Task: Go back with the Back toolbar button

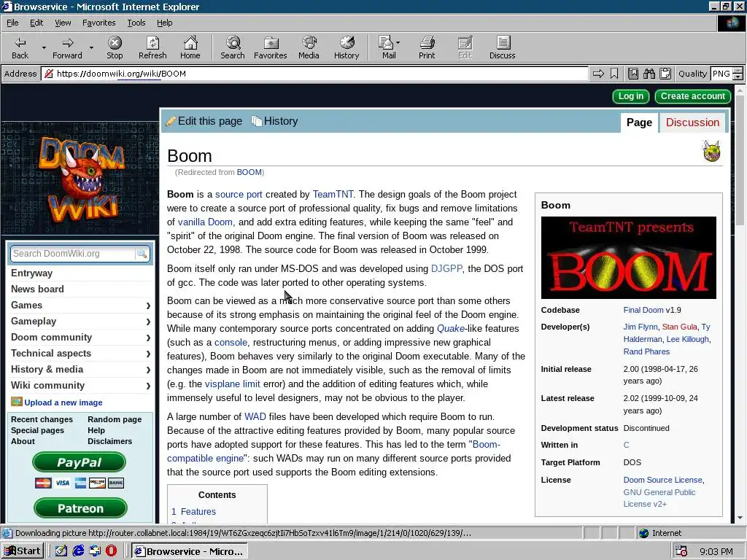Action: (x=20, y=47)
